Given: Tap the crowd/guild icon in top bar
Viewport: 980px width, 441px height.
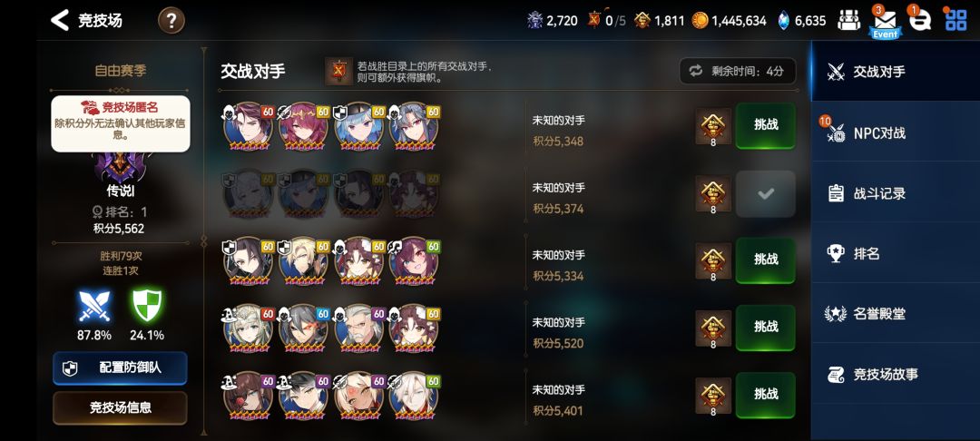Looking at the screenshot, I should click(848, 21).
